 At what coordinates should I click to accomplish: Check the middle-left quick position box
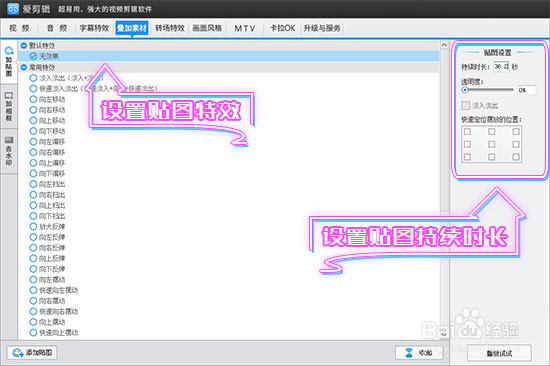(468, 144)
